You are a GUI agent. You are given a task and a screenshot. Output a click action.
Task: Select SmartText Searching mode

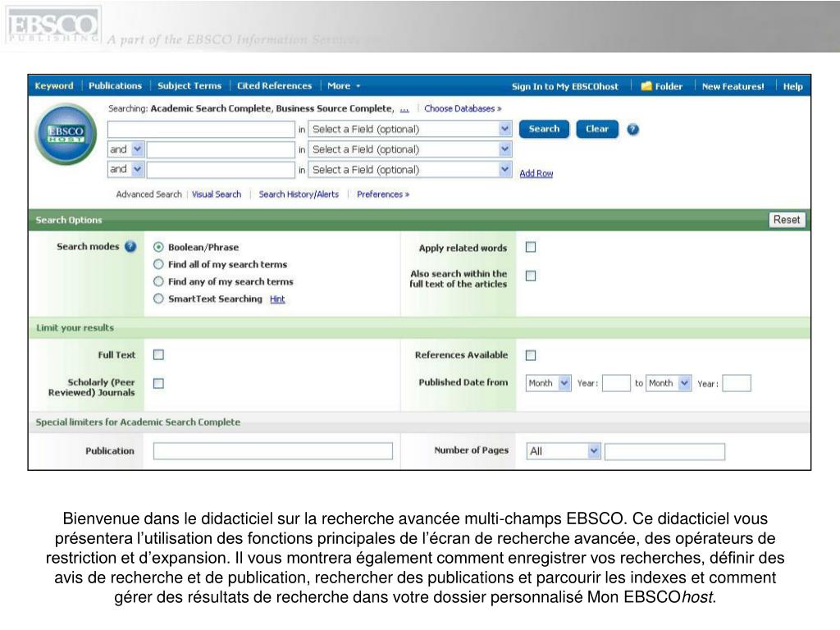(158, 299)
